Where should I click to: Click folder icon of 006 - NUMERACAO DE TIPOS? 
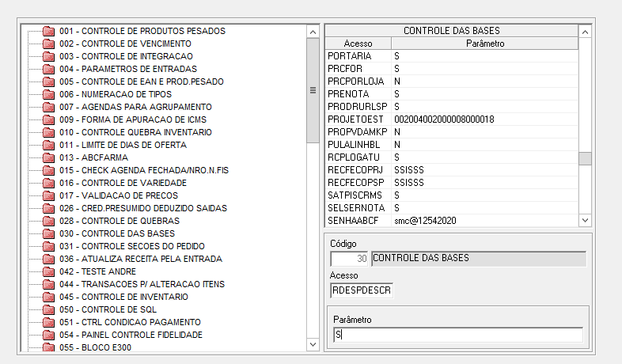click(48, 94)
